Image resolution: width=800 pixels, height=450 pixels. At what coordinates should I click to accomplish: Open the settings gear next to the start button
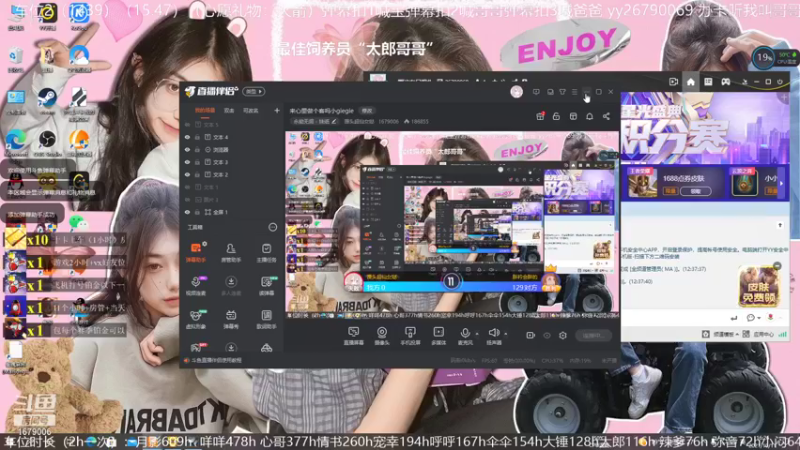(563, 335)
